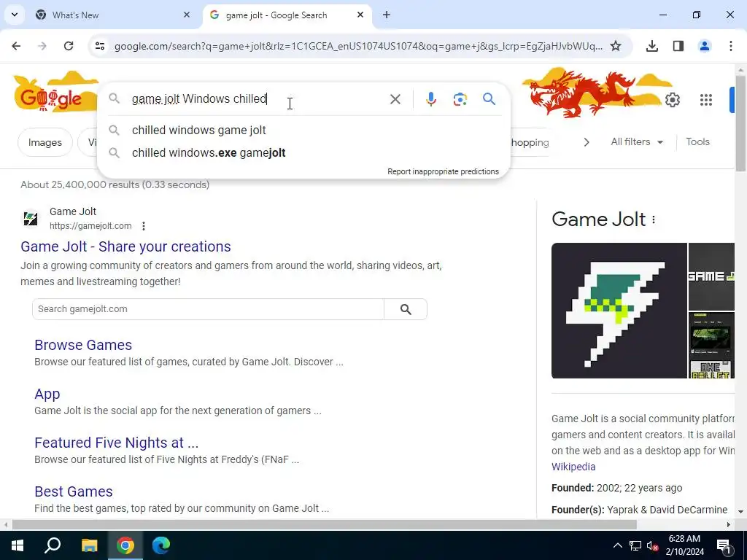Open the search Tools option
The width and height of the screenshot is (747, 560).
tap(697, 142)
